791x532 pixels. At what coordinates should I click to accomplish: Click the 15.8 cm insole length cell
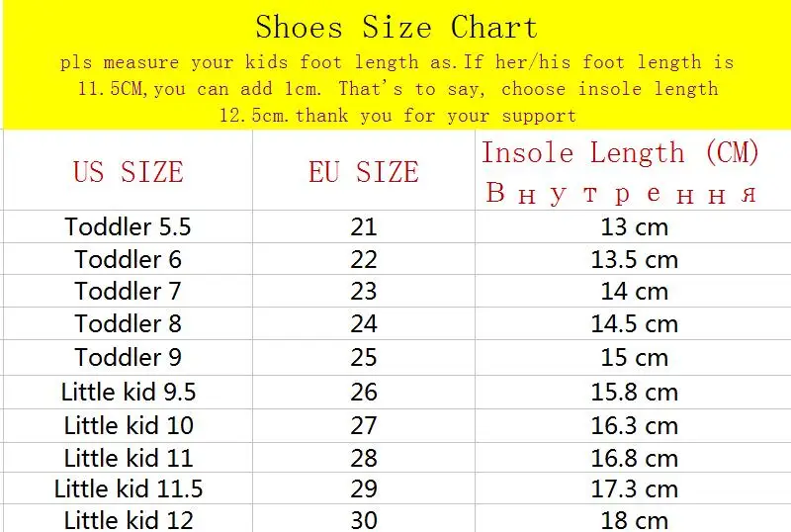pyautogui.click(x=633, y=392)
